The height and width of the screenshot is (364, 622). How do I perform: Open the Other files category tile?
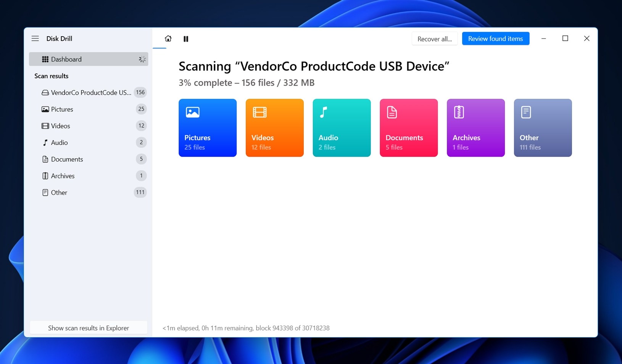click(x=543, y=128)
